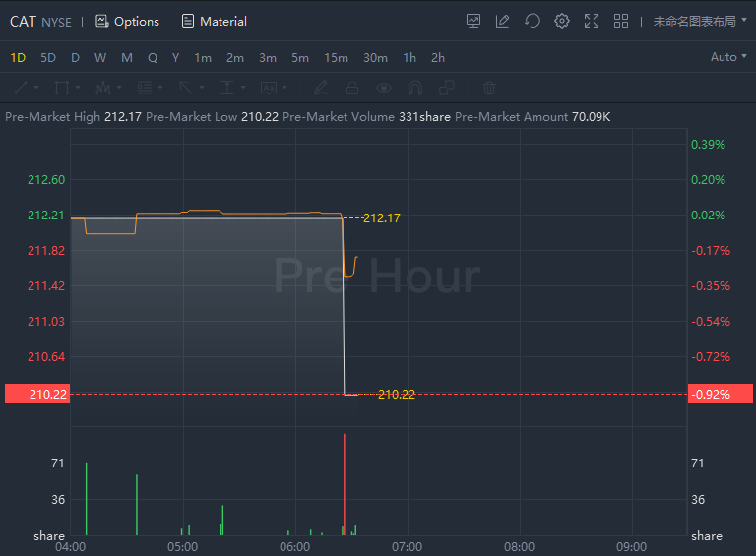Open the chart settings gear
The image size is (756, 556).
click(562, 21)
